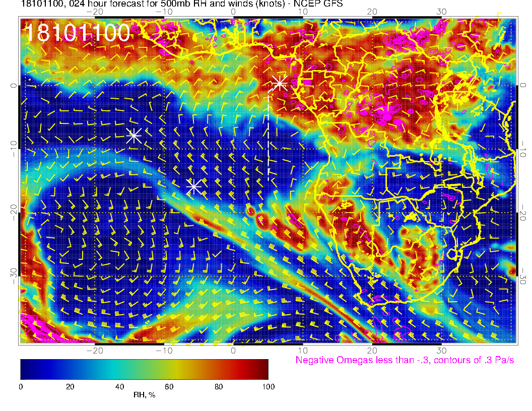This screenshot has width=532, height=411.
Task: Click the RH color scale bar
Action: pos(144,369)
